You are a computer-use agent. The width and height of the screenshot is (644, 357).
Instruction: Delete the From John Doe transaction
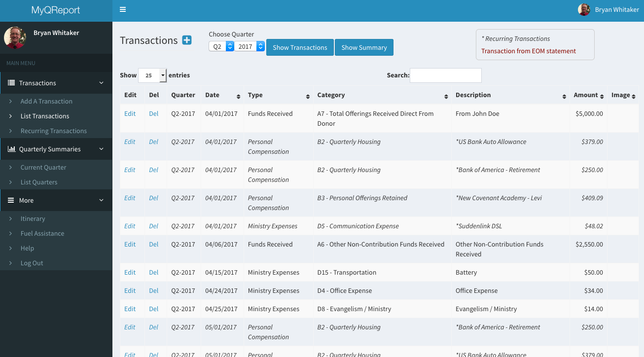click(154, 113)
